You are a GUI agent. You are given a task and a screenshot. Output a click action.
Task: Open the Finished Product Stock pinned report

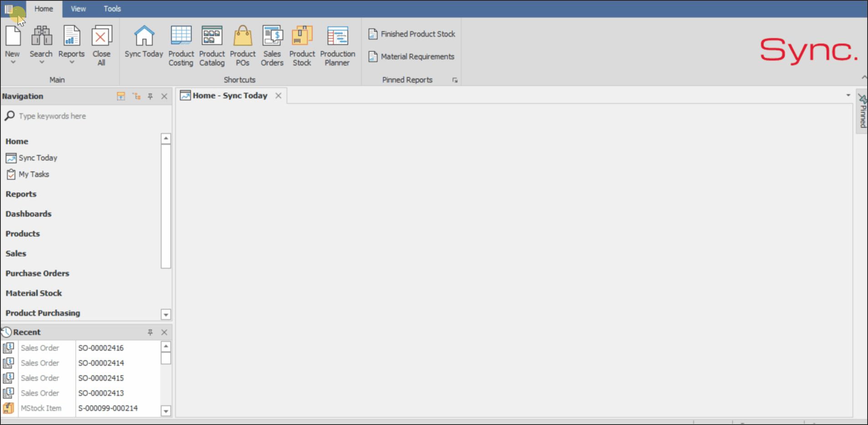pos(412,34)
